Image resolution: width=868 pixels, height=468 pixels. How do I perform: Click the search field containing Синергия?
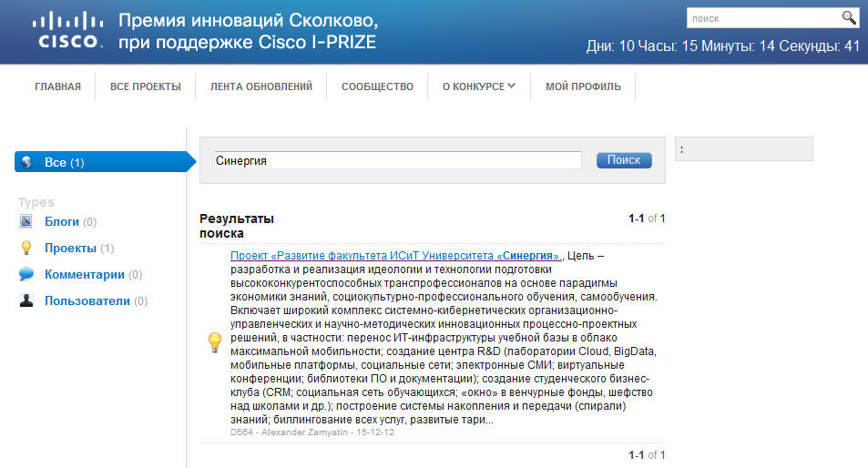pos(397,160)
